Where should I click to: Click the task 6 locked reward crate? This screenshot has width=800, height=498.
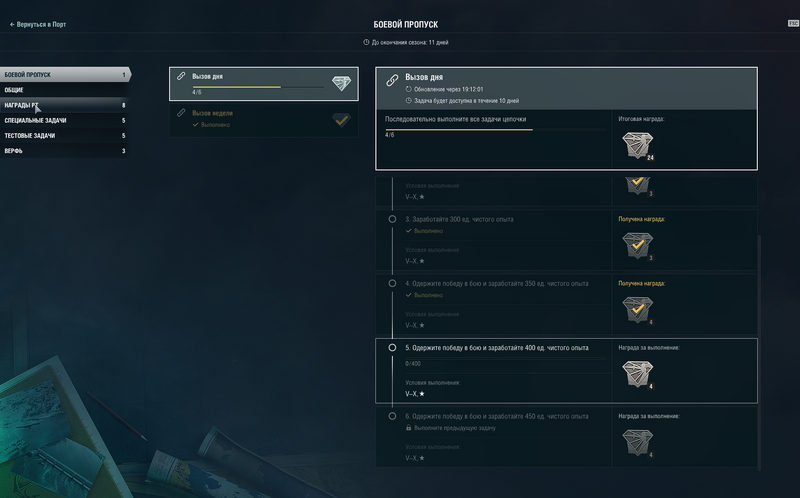click(x=638, y=442)
